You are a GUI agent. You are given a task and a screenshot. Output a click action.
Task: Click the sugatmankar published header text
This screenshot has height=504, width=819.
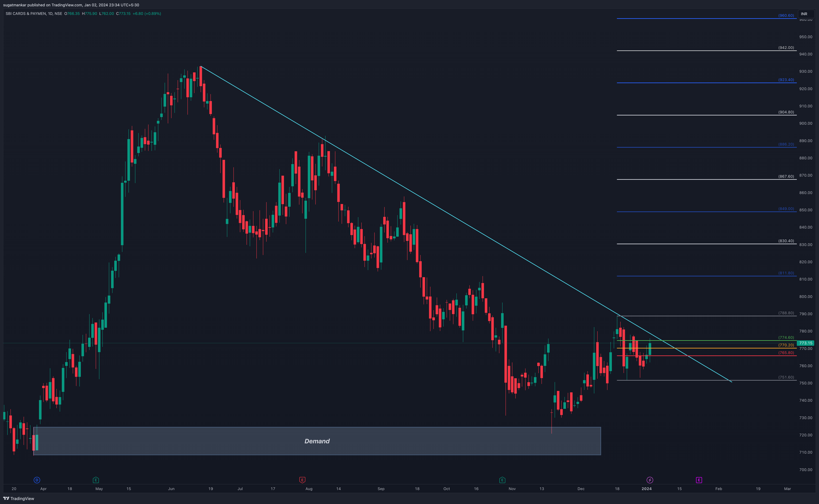71,5
